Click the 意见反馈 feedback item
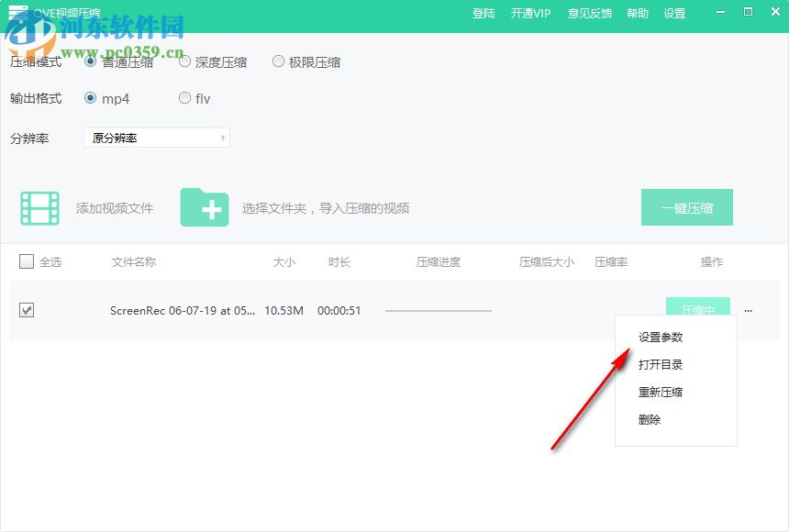The height and width of the screenshot is (532, 789). [589, 14]
